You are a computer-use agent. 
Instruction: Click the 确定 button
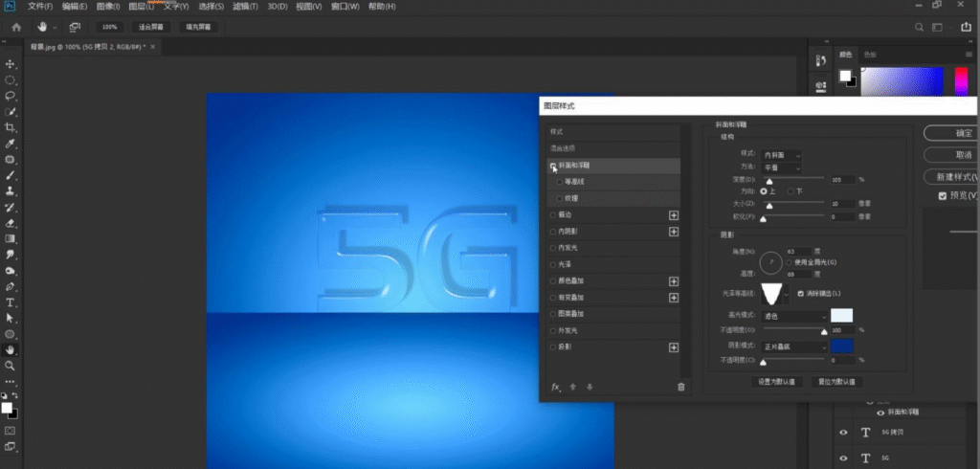pos(951,133)
